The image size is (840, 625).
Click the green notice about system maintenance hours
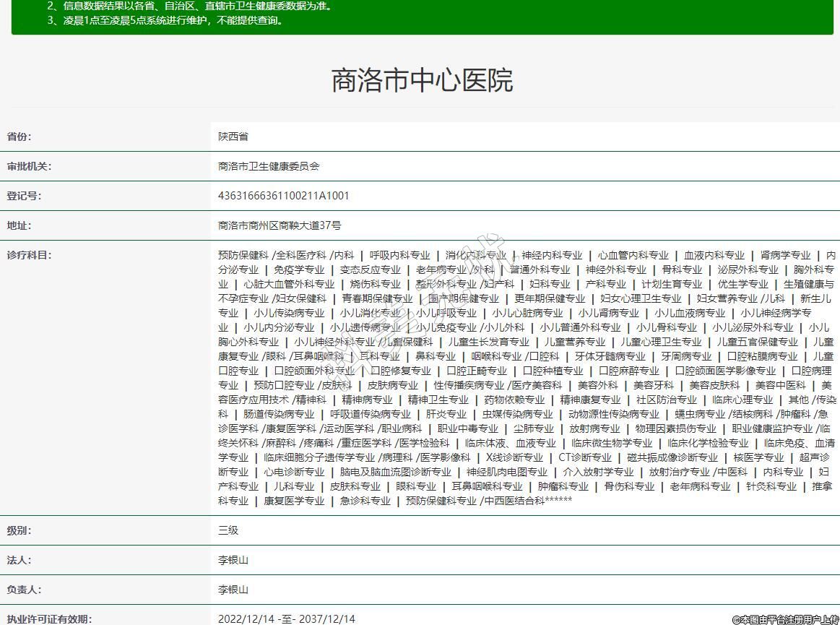(x=165, y=20)
